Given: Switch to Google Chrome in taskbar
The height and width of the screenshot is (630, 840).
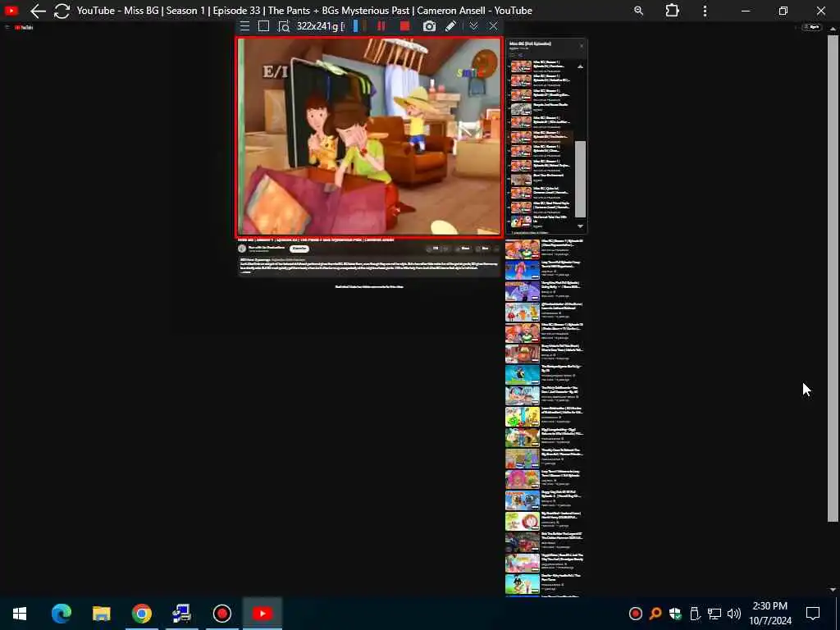Looking at the screenshot, I should (x=141, y=614).
